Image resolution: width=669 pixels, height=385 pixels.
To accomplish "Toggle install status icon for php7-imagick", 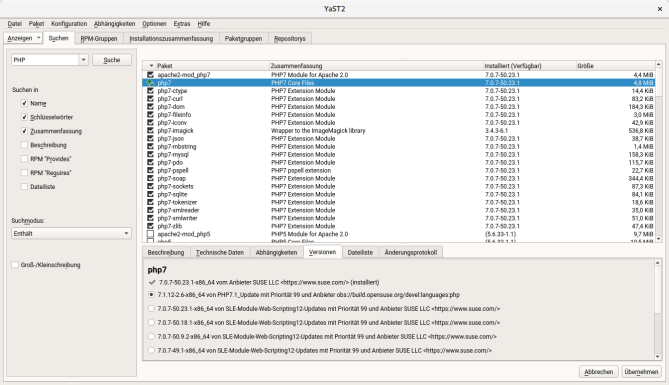I will coord(150,131).
